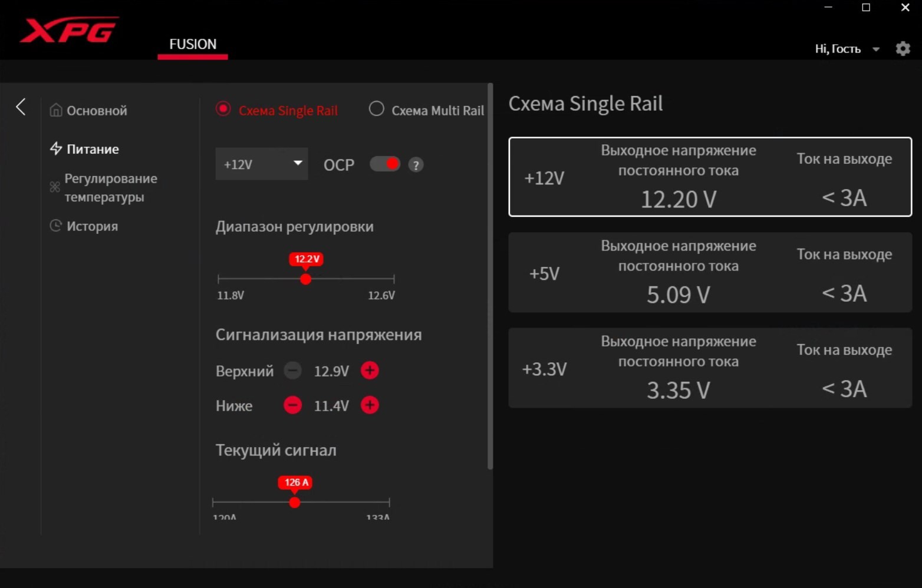Viewport: 922px width, 588px height.
Task: Click the OCP label text
Action: click(339, 165)
